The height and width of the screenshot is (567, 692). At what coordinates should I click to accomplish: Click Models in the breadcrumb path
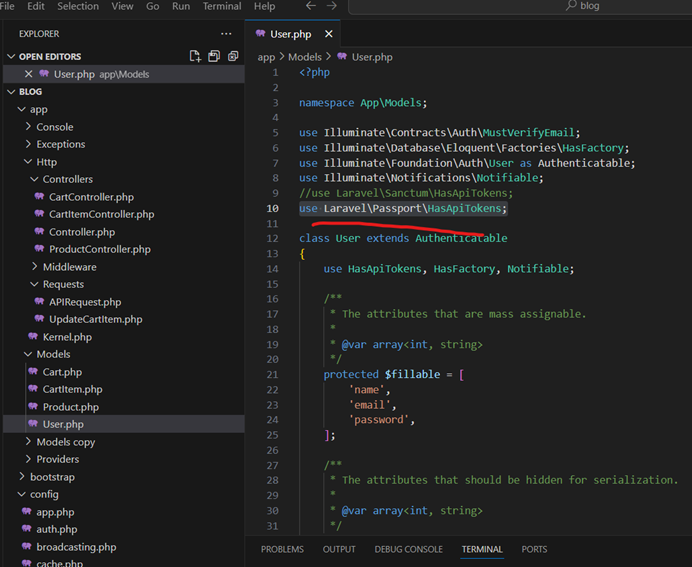tap(305, 57)
